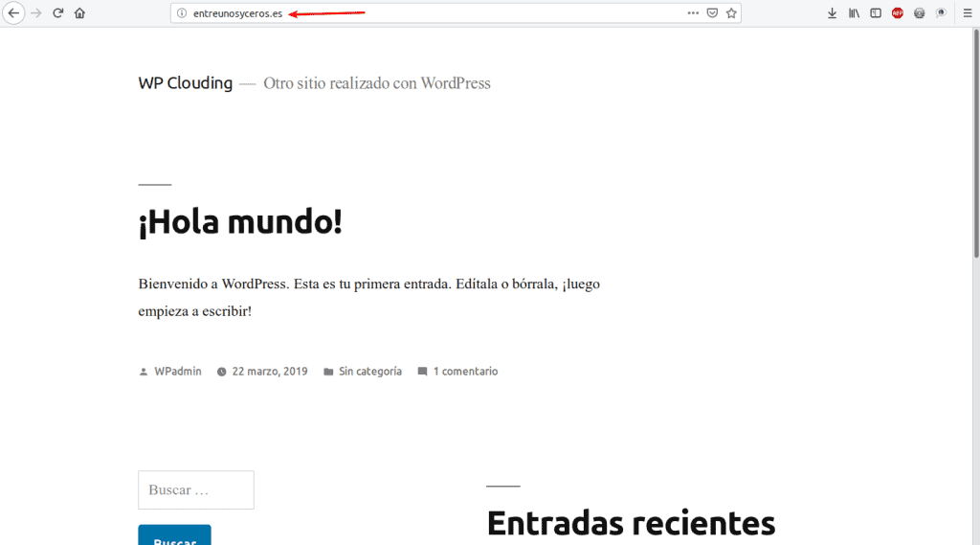The image size is (980, 545).
Task: Open the downloads panel
Action: 832,13
